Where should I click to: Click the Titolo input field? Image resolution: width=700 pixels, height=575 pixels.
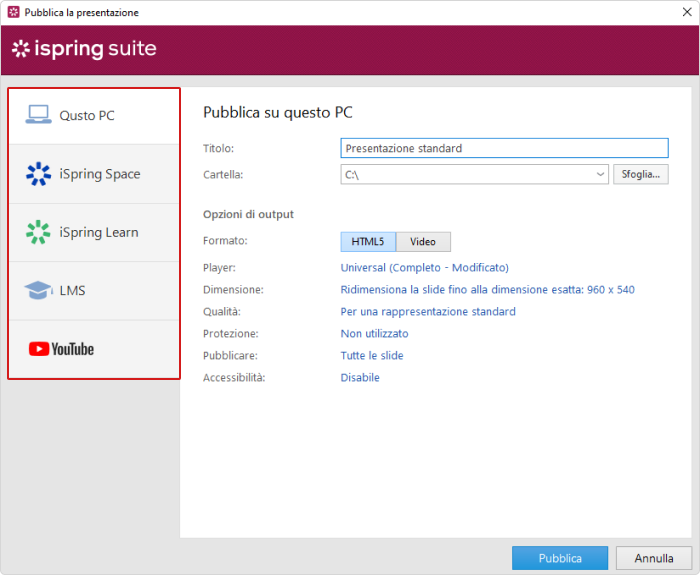(504, 148)
